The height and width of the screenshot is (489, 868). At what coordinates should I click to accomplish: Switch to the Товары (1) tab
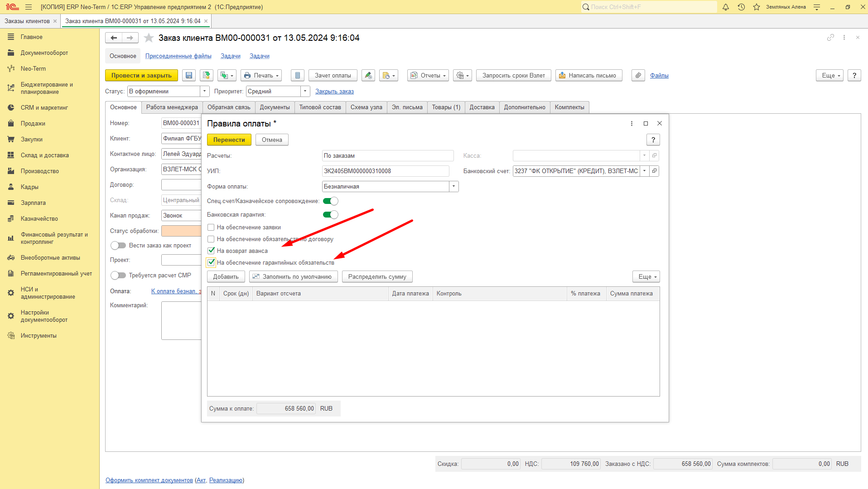446,107
